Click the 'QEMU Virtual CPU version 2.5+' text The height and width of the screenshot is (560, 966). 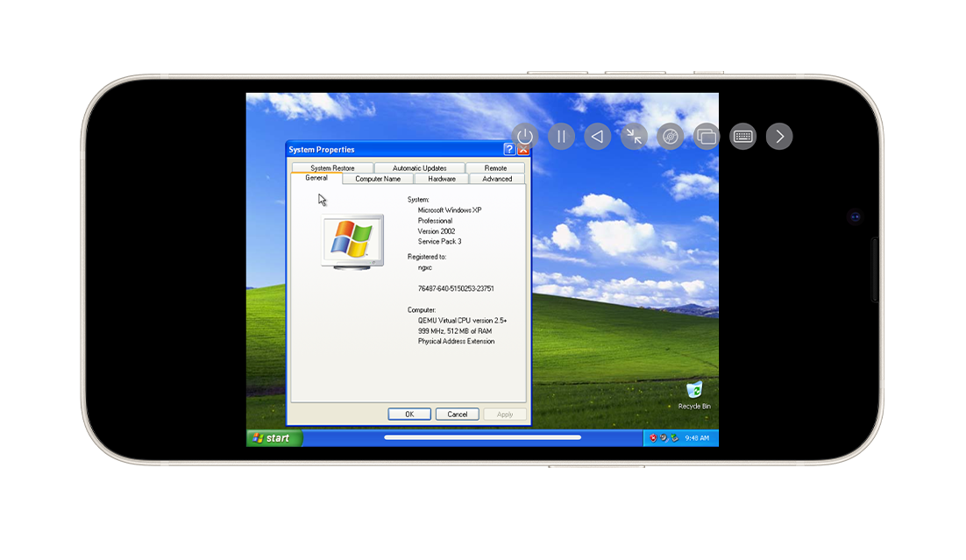[462, 321]
